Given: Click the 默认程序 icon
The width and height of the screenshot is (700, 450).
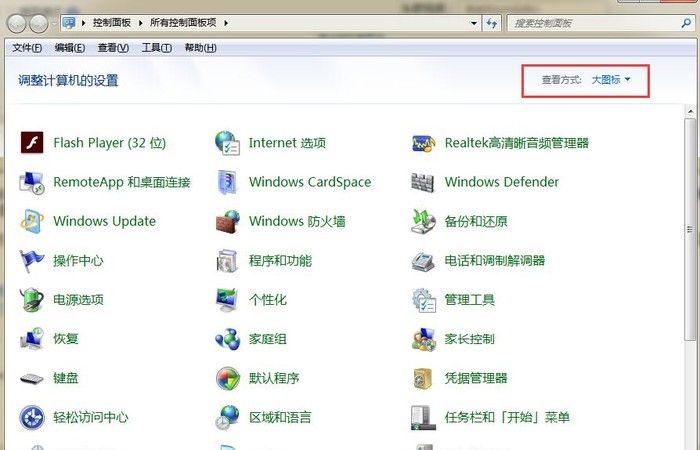Looking at the screenshot, I should 228,379.
